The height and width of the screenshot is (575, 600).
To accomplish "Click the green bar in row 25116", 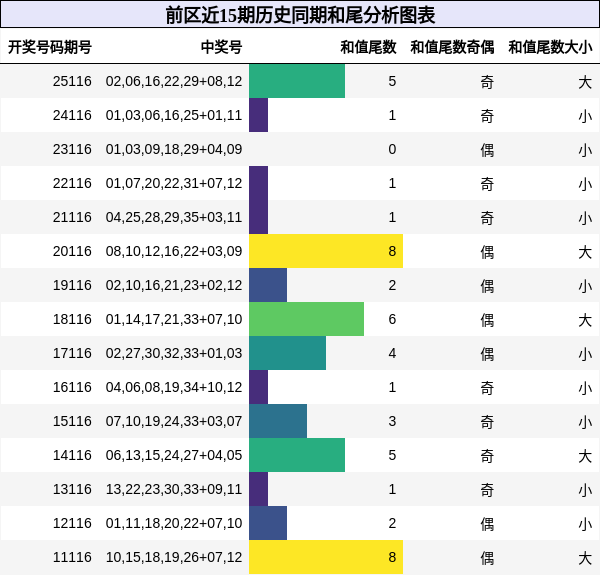I will [297, 81].
